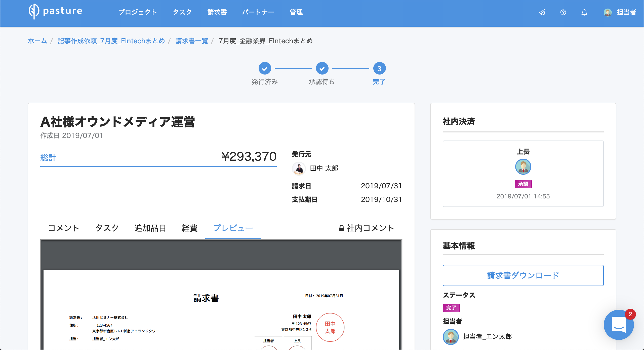Screen dimensions: 644x350
Task: Open the プロジェクト menu
Action: click(138, 12)
